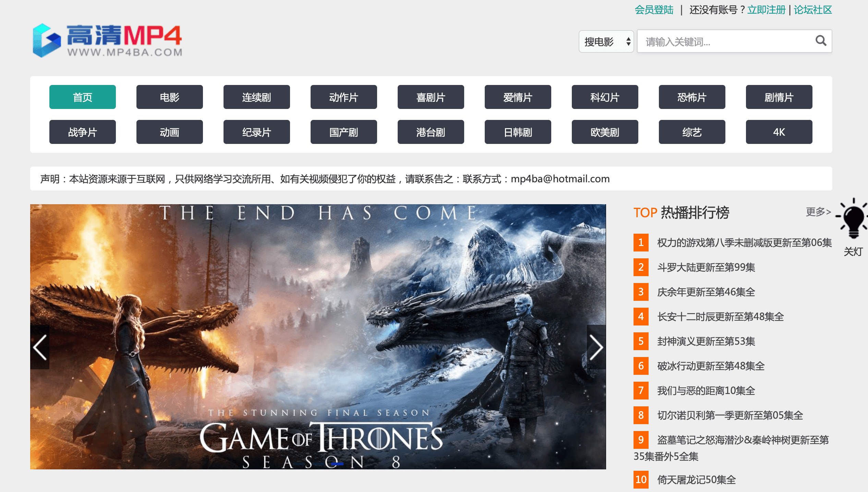Select the 首页 navigation tab
The height and width of the screenshot is (492, 868).
coord(83,97)
